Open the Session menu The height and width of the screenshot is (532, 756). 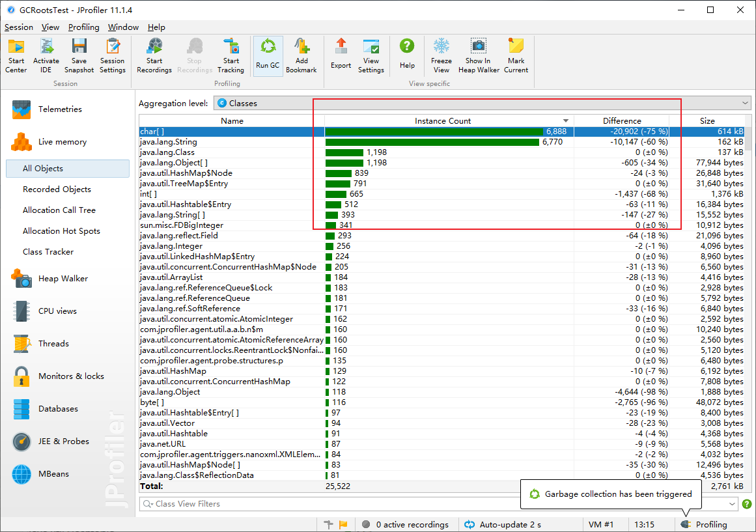pos(19,27)
